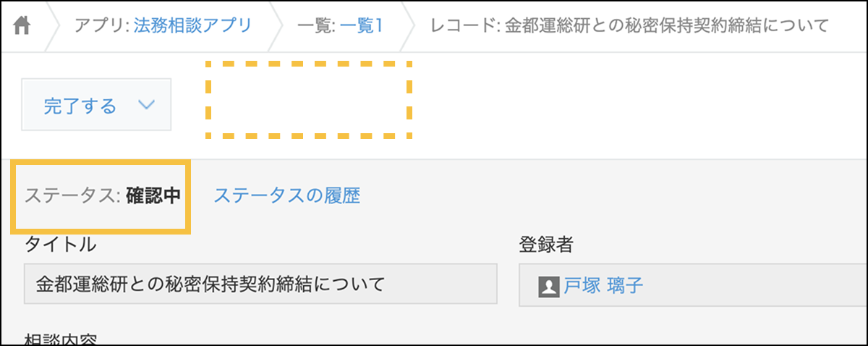868x346 pixels.
Task: Click the 登録者 field label
Action: tap(546, 245)
